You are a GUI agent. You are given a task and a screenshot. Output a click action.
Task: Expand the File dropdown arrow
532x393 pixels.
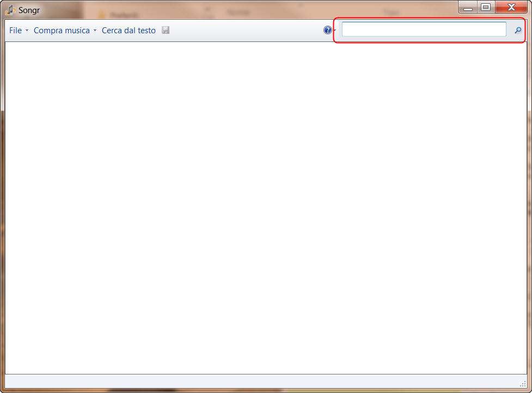click(x=27, y=31)
